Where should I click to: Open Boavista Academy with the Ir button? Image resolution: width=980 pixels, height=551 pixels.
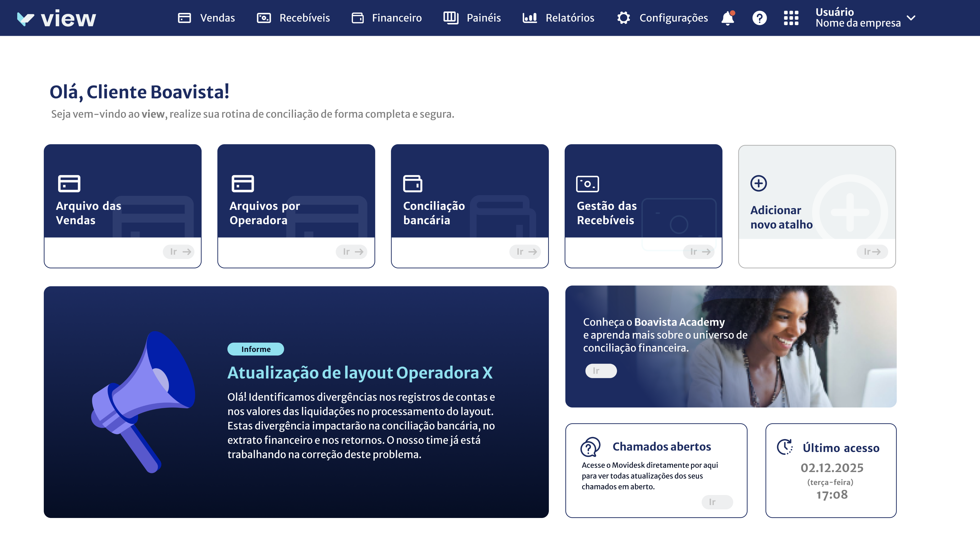(x=601, y=370)
